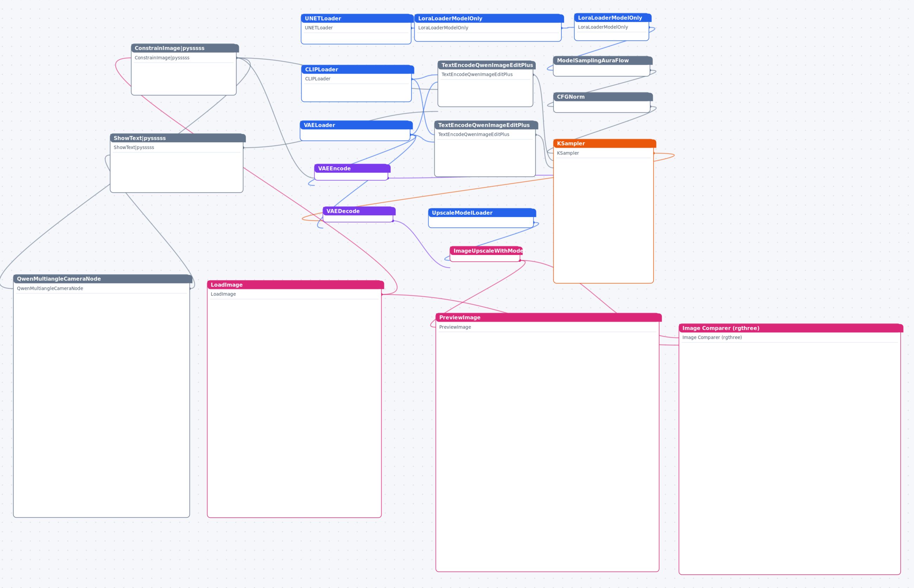Screen dimensions: 914x588
Task: Select TextEncodeQwenImageEditPlus header next to VAELoader
Action: [x=486, y=125]
